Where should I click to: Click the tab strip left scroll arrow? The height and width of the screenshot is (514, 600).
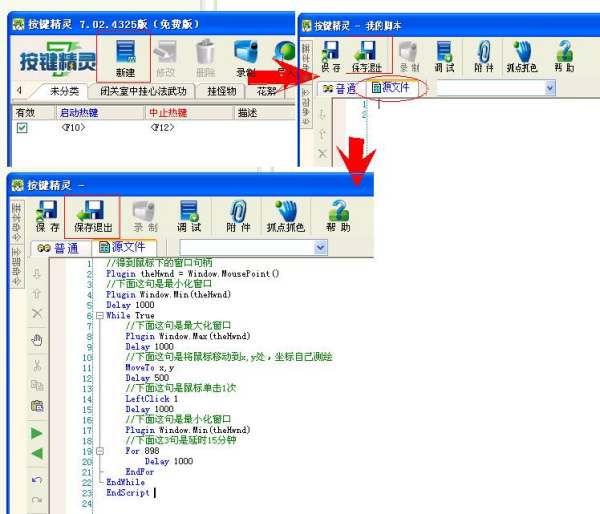point(19,91)
